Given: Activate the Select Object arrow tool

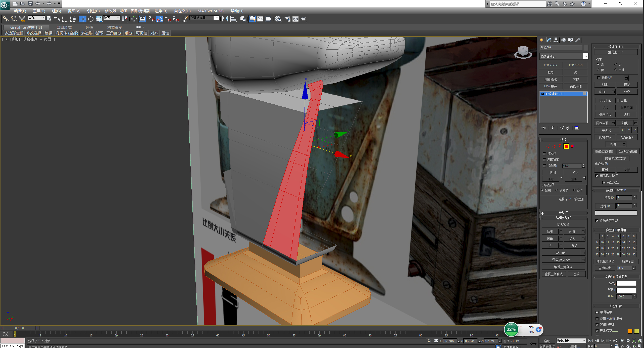Looking at the screenshot, I should click(x=49, y=19).
